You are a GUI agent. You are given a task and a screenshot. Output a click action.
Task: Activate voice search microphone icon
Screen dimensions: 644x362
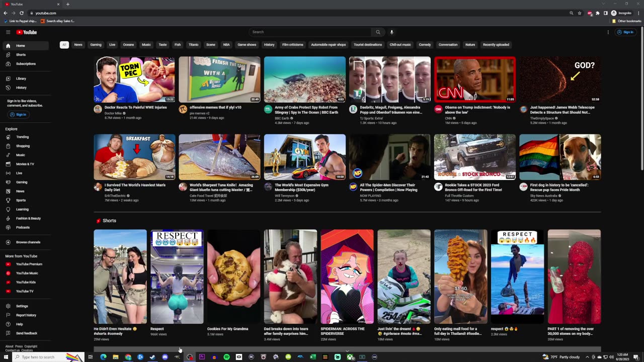pos(391,32)
